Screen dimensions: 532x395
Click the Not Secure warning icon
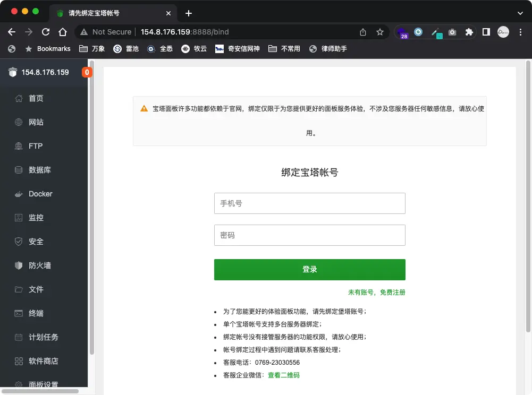pyautogui.click(x=84, y=32)
